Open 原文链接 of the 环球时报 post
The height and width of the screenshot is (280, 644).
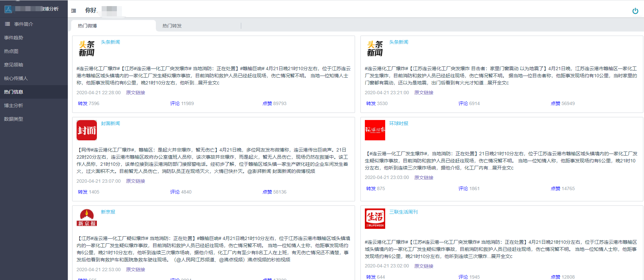click(424, 178)
